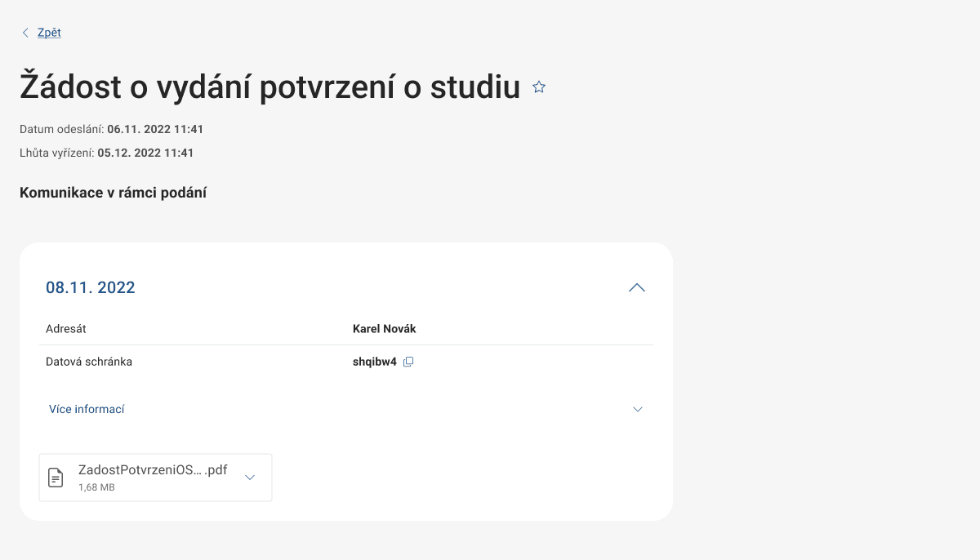
Task: Click addressee name Karel Novák
Action: click(384, 328)
